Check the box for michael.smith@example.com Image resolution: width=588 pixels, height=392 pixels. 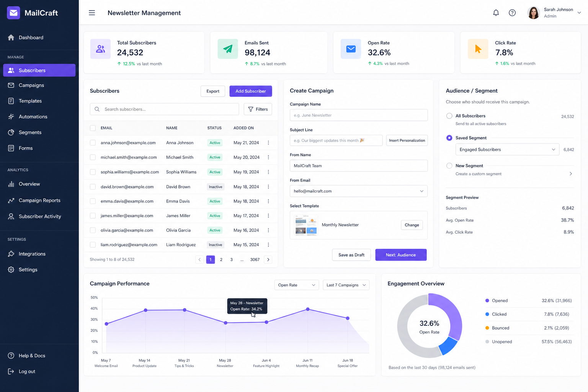93,157
